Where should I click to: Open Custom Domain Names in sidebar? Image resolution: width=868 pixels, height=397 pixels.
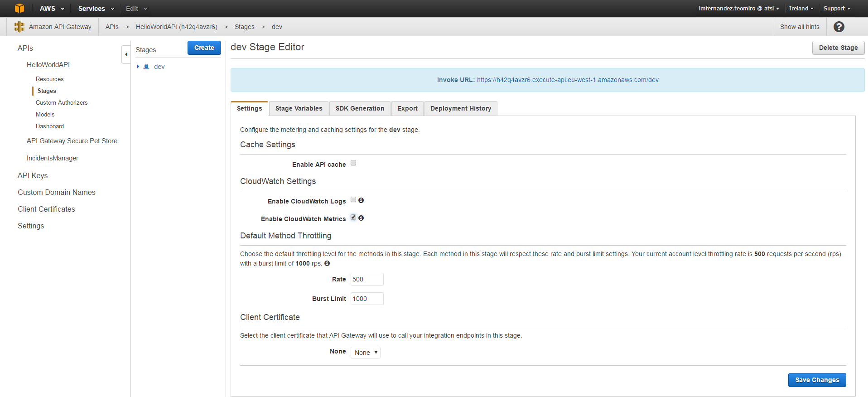point(57,192)
